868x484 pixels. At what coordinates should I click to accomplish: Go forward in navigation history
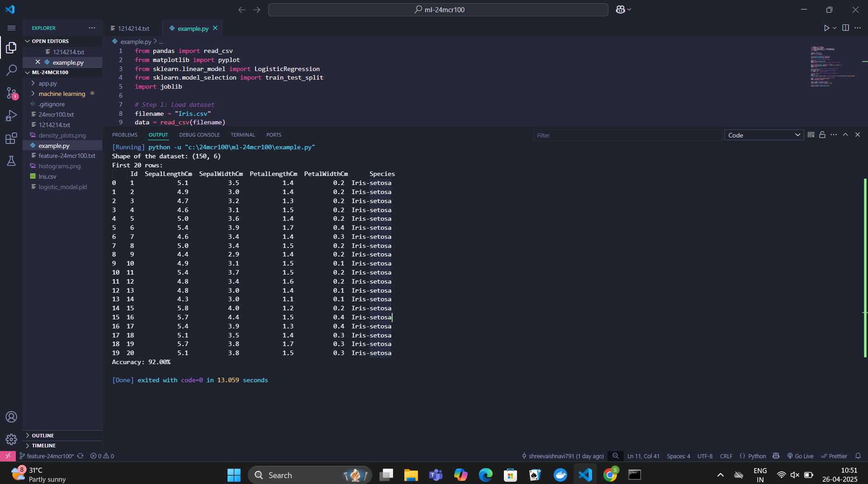coord(257,9)
